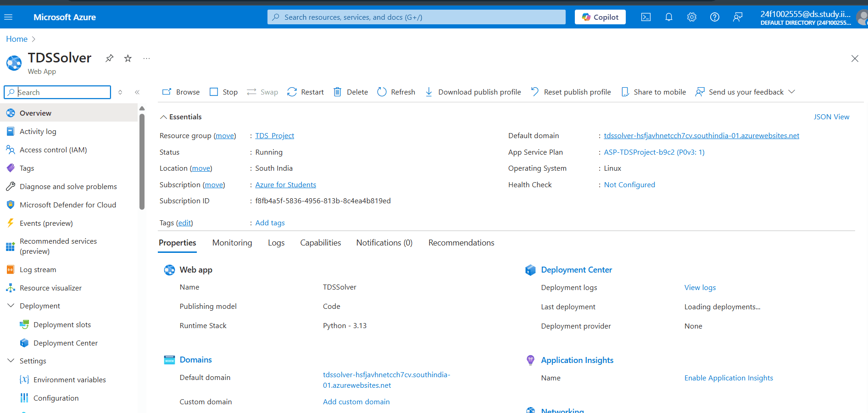Collapse the Settings menu group
Image resolution: width=868 pixels, height=413 pixels.
tap(11, 361)
